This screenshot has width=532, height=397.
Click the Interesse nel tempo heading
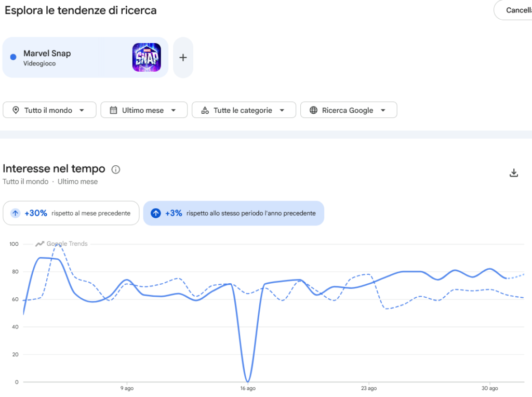pyautogui.click(x=54, y=168)
